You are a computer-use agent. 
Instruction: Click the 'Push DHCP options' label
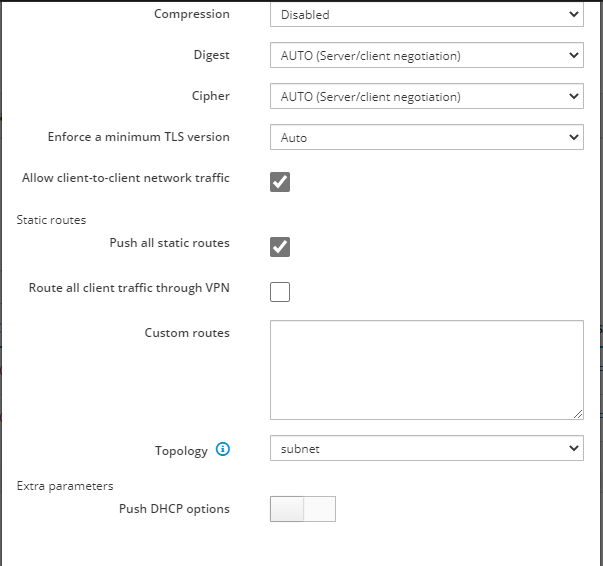pyautogui.click(x=174, y=509)
